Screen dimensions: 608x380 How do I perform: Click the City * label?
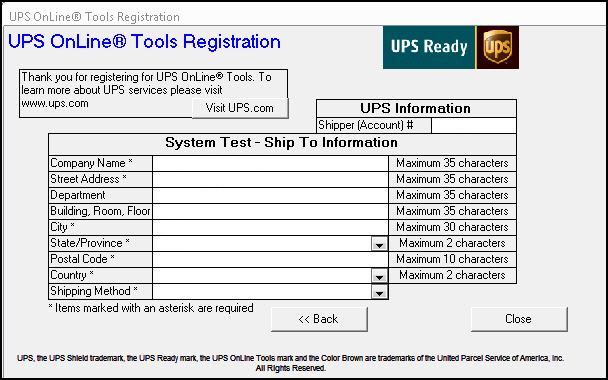[62, 227]
